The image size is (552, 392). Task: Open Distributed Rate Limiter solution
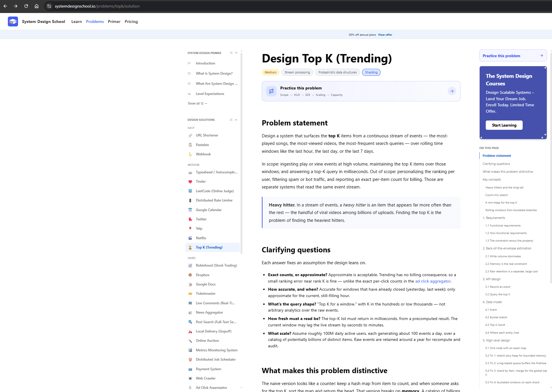[x=213, y=200]
